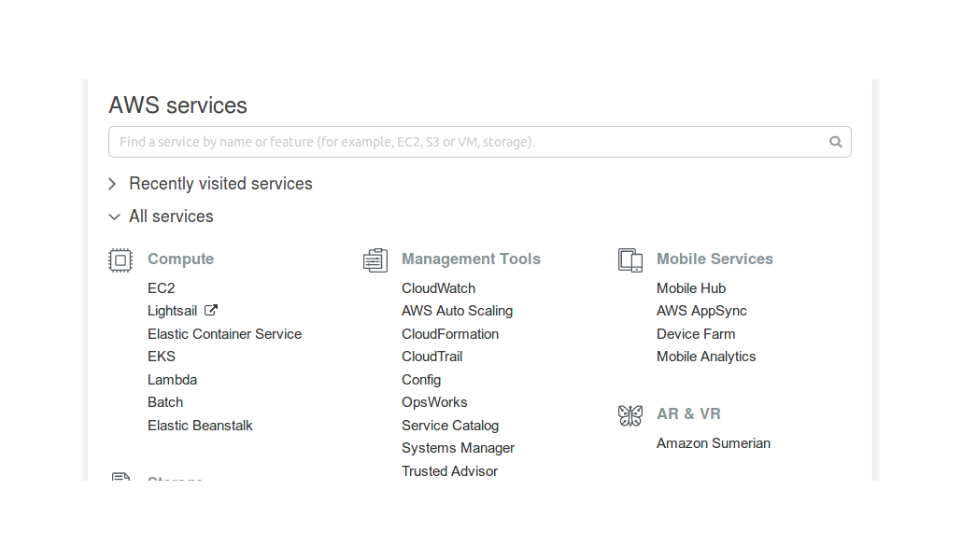The height and width of the screenshot is (560, 962).
Task: Click the AR & VR butterfly icon
Action: 630,415
